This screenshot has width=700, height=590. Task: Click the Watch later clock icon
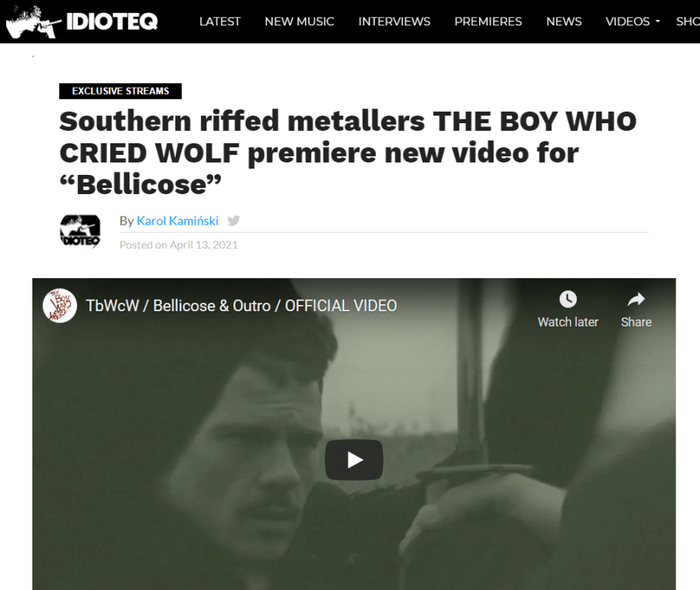point(568,300)
